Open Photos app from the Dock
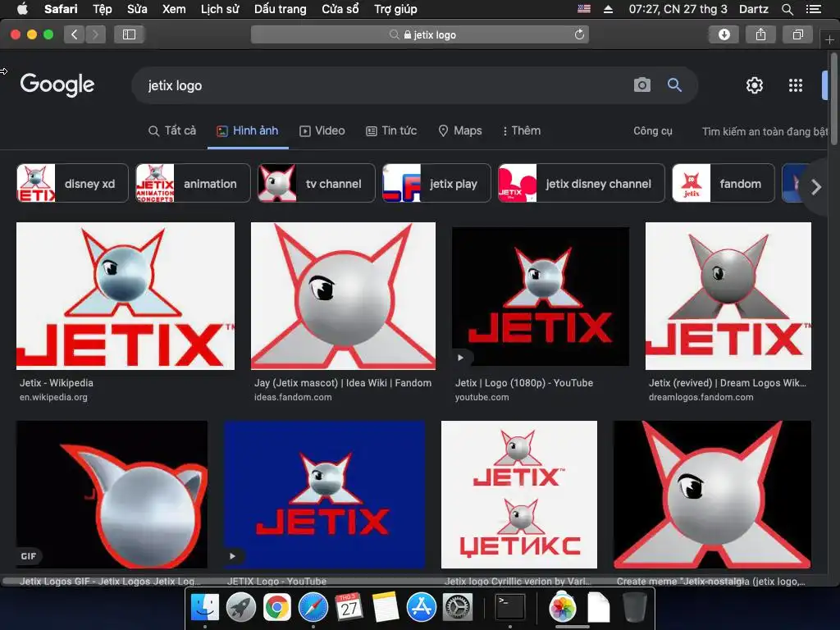Screen dimensions: 840x630 (562, 607)
